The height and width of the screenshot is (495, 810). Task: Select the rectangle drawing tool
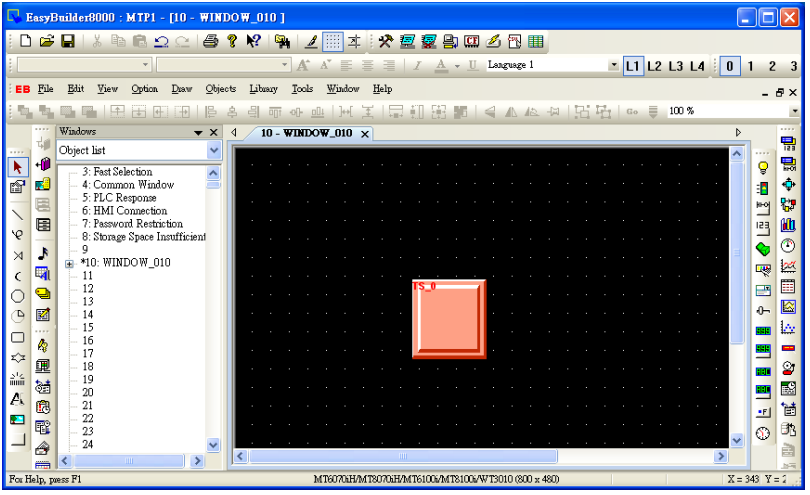click(x=18, y=337)
